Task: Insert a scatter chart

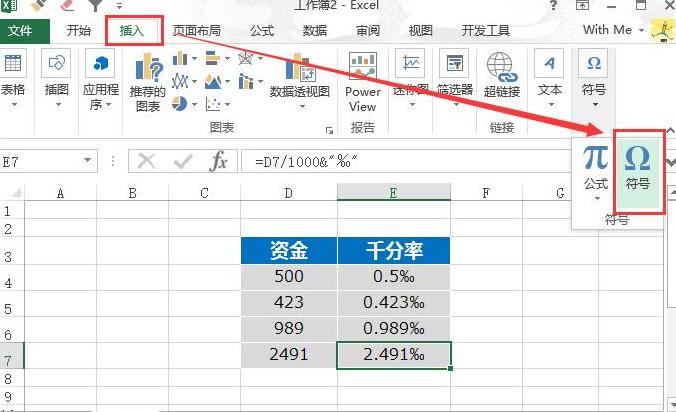Action: [x=217, y=104]
